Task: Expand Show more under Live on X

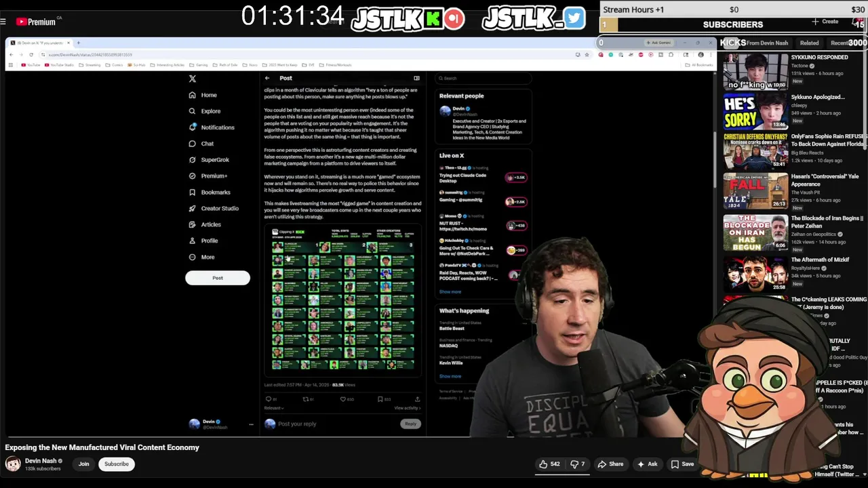Action: 450,291
